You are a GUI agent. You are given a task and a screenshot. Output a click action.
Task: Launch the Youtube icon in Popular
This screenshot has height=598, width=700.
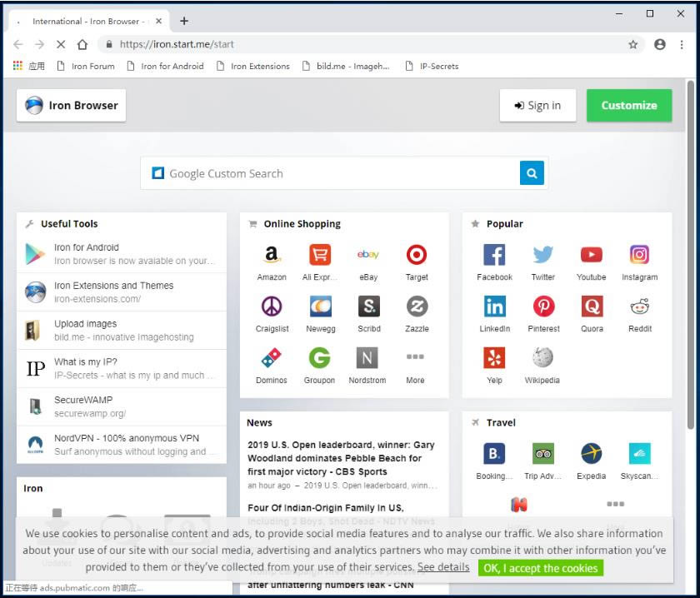coord(591,255)
